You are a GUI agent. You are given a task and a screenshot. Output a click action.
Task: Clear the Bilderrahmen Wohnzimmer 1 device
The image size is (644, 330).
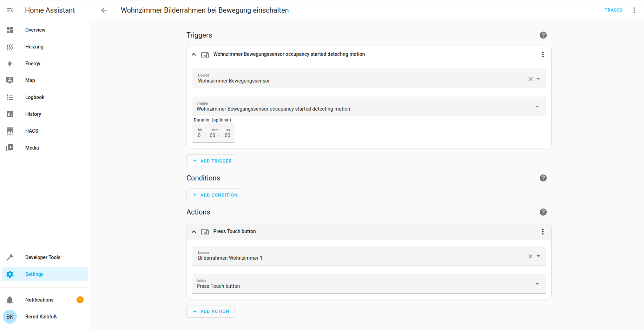(x=531, y=256)
